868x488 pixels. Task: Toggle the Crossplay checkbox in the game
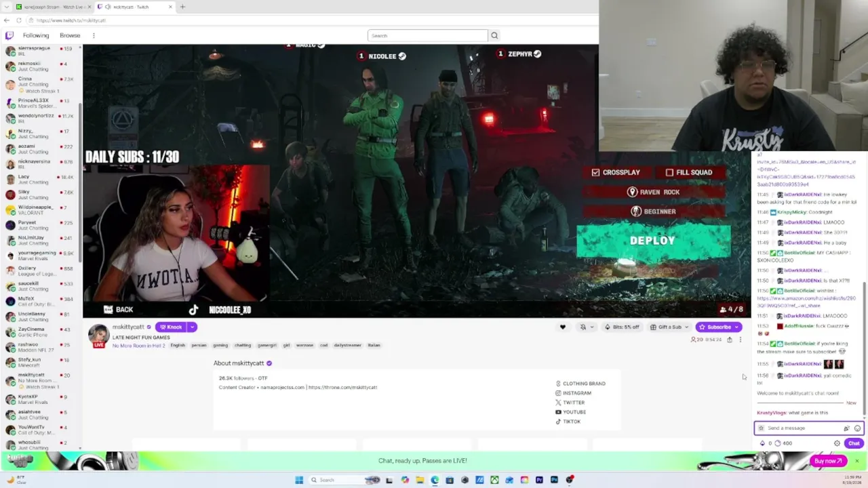coord(595,172)
